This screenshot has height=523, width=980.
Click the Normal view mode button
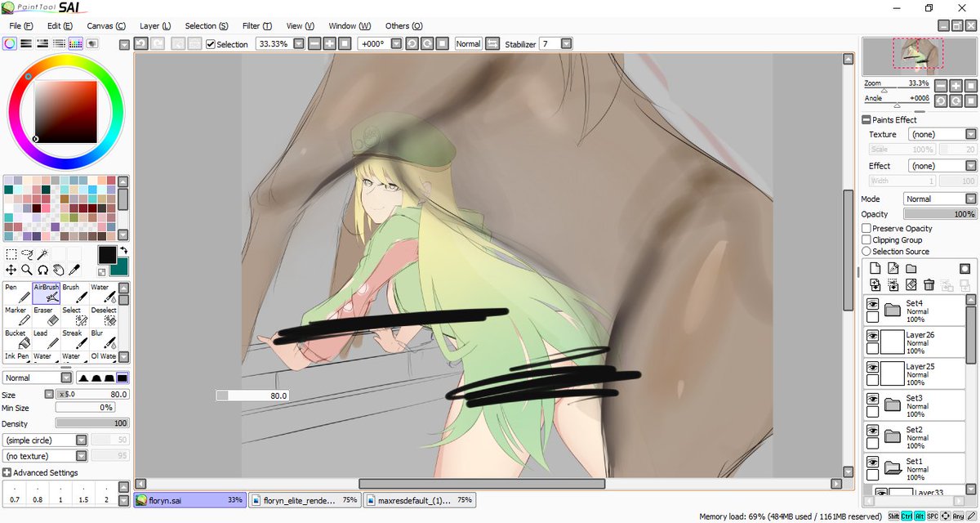click(x=469, y=44)
